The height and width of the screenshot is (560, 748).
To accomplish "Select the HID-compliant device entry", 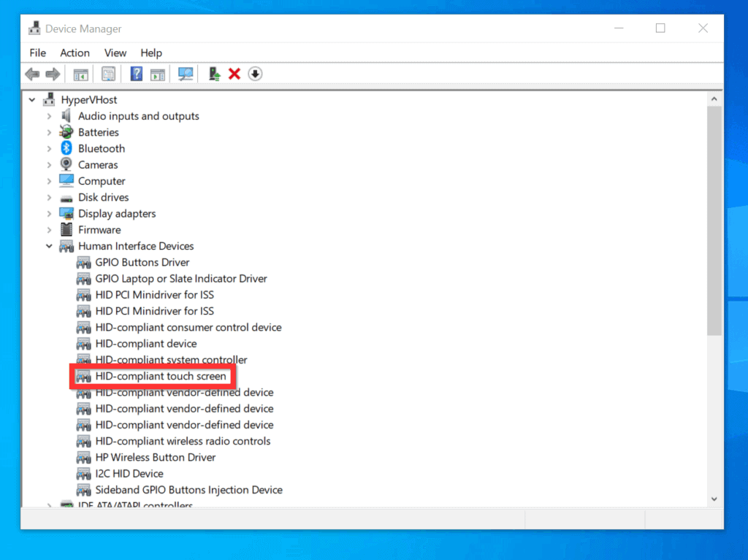I will pyautogui.click(x=146, y=343).
